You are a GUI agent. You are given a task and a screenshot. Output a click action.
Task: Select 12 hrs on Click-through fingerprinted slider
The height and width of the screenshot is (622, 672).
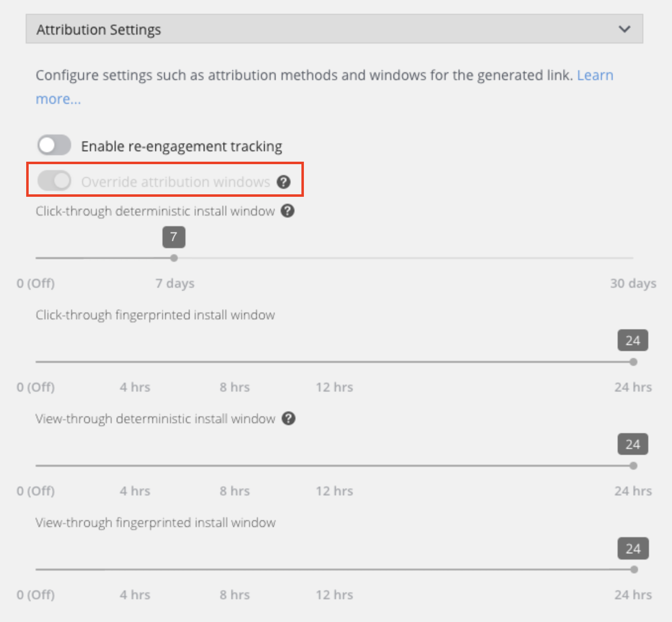(335, 362)
